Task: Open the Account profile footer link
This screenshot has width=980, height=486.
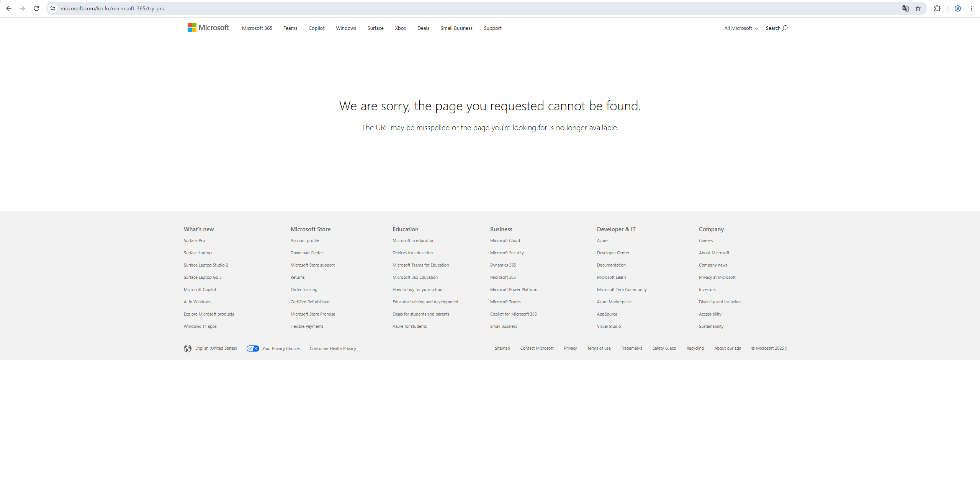Action: (x=304, y=241)
